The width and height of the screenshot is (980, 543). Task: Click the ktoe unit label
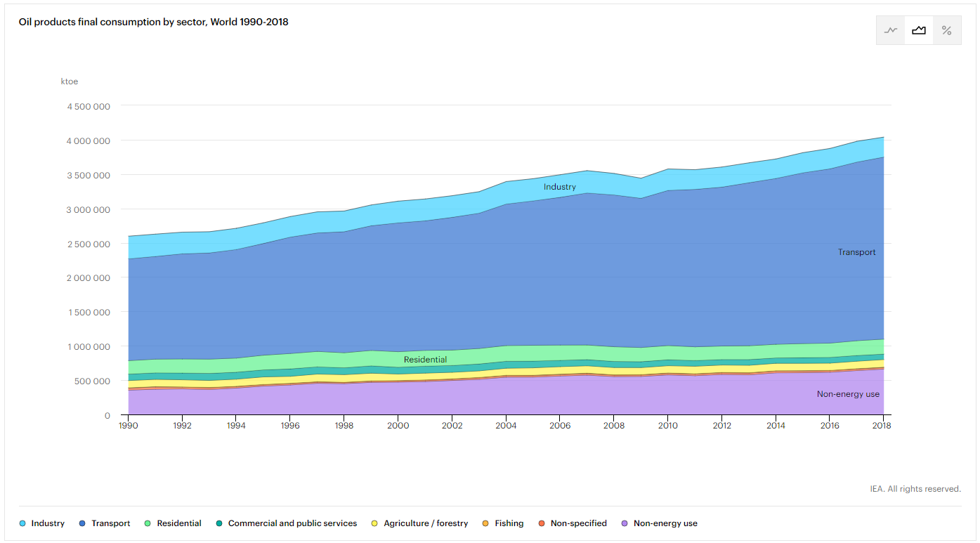(x=70, y=81)
